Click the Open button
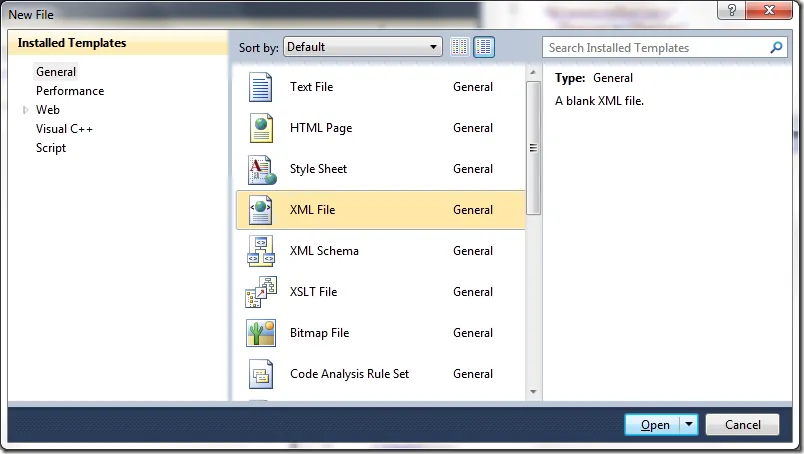The image size is (804, 454). point(653,425)
